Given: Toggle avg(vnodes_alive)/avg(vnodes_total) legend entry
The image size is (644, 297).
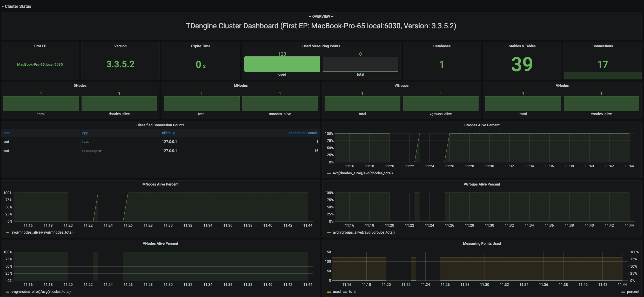Looking at the screenshot, I should point(41,292).
